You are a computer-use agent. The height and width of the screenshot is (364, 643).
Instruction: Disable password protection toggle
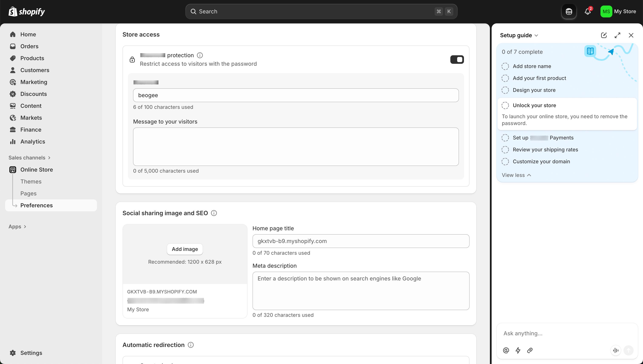tap(457, 60)
